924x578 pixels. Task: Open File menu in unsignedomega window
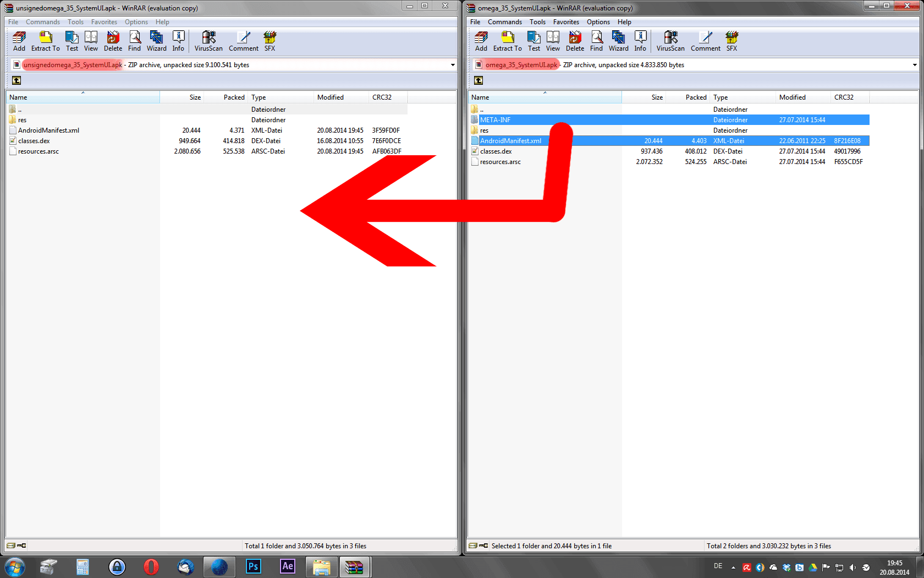click(13, 22)
